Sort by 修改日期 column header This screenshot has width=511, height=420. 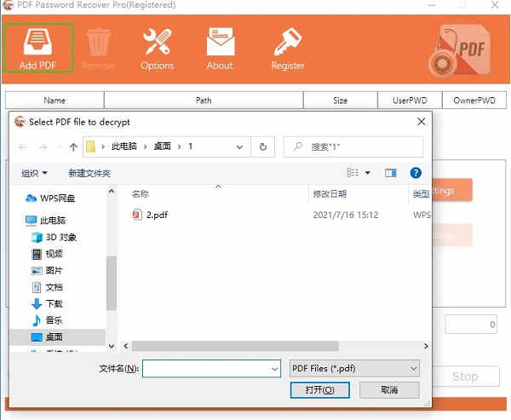[x=330, y=194]
